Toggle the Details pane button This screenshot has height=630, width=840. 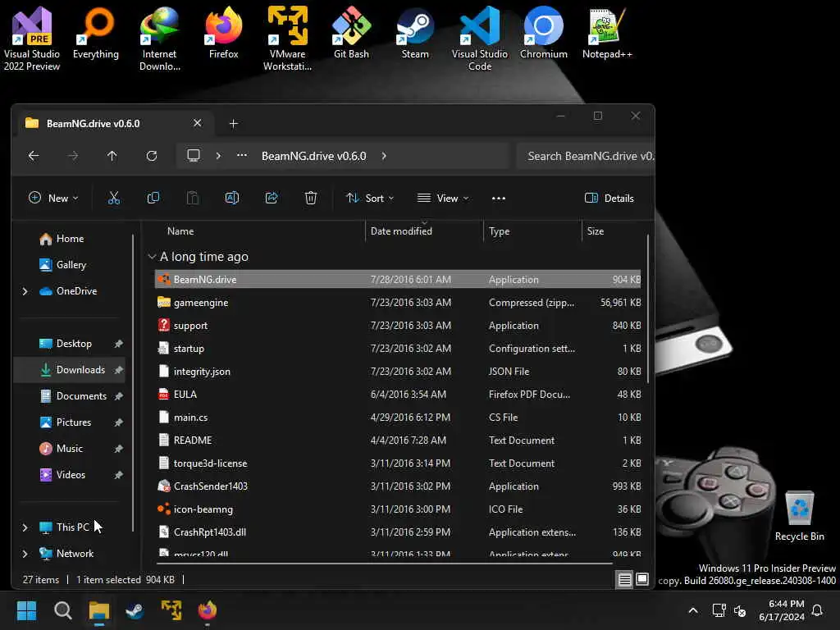tap(609, 199)
